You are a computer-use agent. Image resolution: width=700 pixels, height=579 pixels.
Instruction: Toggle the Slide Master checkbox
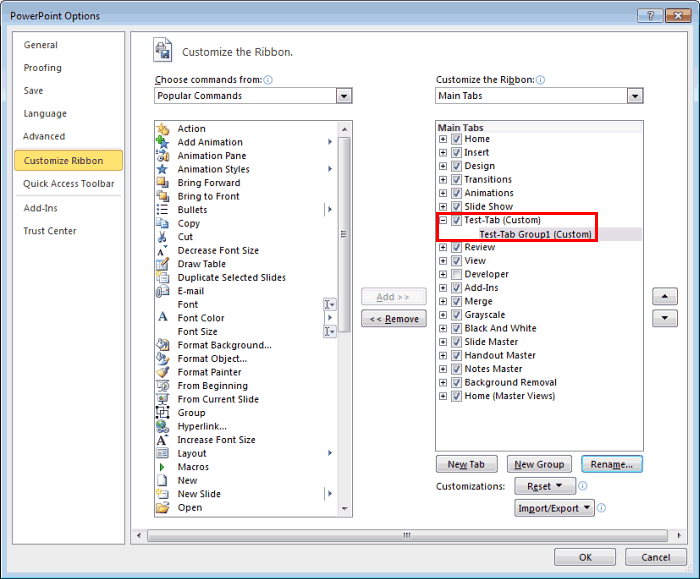(456, 342)
